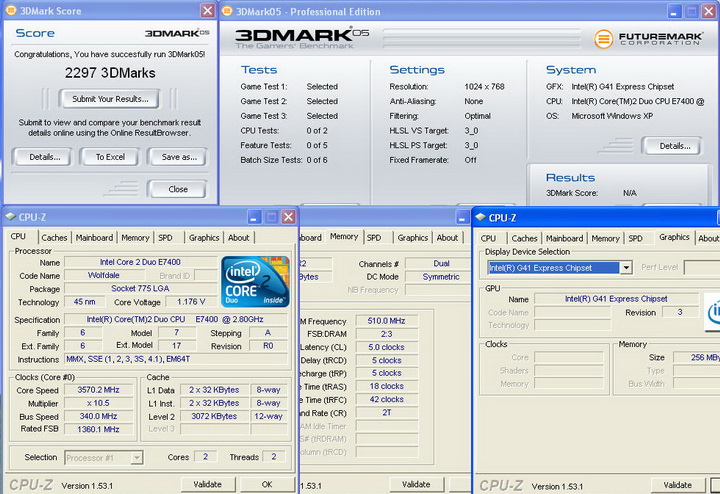Click Details button under System section
720x494 pixels.
point(674,146)
